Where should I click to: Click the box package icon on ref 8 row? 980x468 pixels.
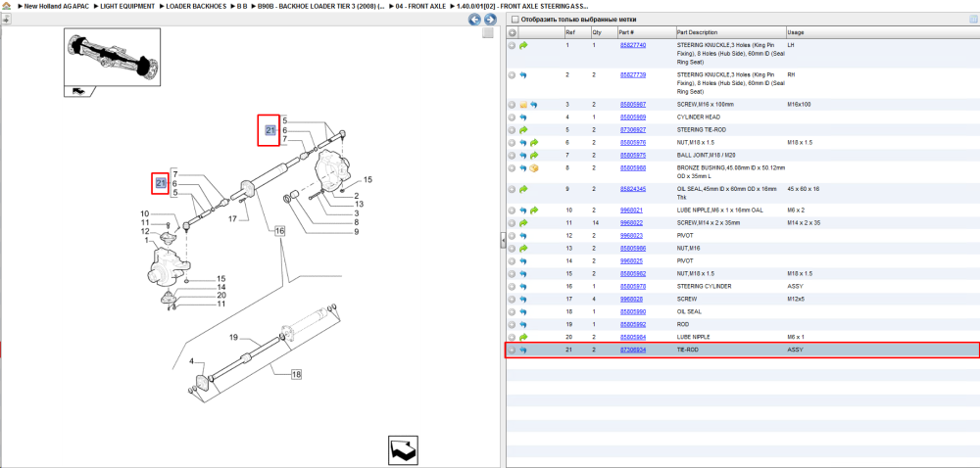pos(534,167)
